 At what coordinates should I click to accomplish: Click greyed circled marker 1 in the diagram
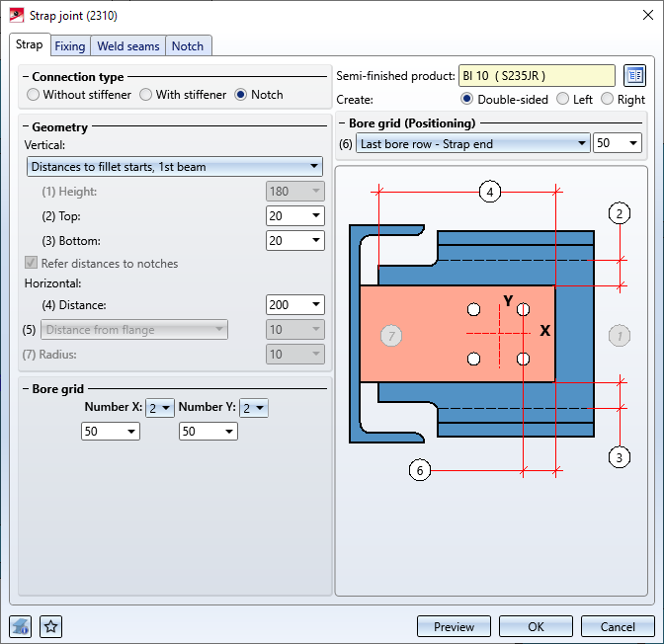(620, 336)
